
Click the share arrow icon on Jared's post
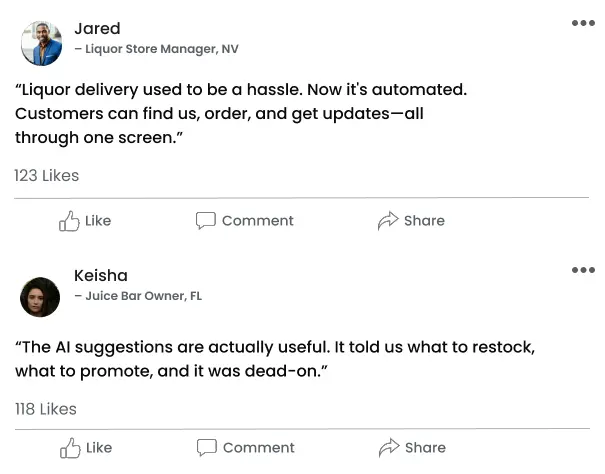point(388,221)
